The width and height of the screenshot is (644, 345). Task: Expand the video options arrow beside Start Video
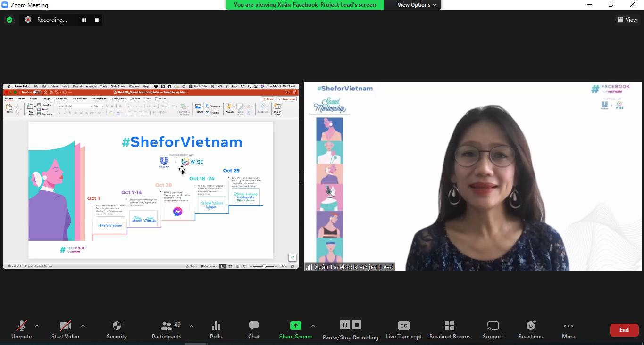click(83, 326)
